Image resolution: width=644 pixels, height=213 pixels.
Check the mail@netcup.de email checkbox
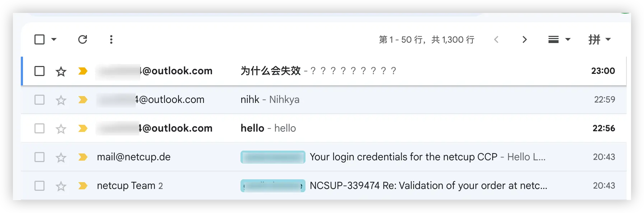coord(39,157)
